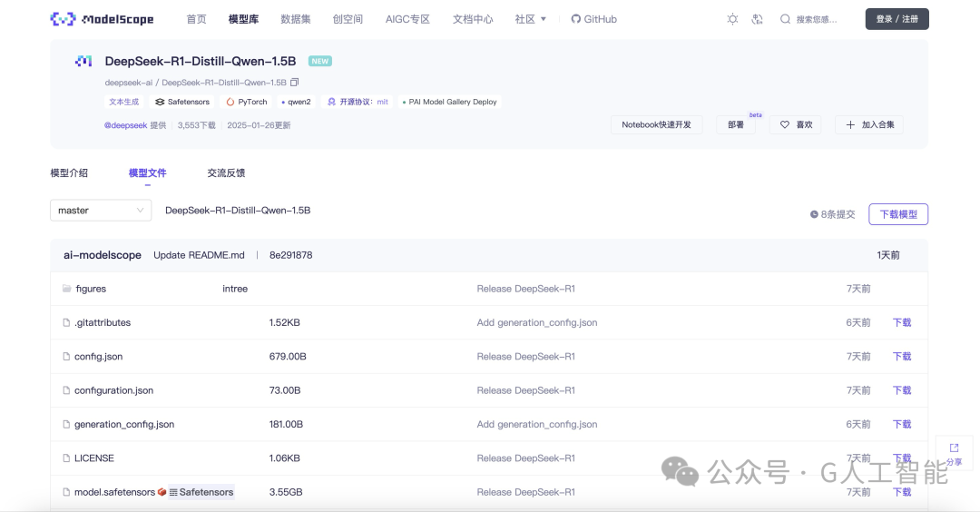This screenshot has height=512, width=980.
Task: Click the Notebook快速开发 button
Action: tap(656, 125)
